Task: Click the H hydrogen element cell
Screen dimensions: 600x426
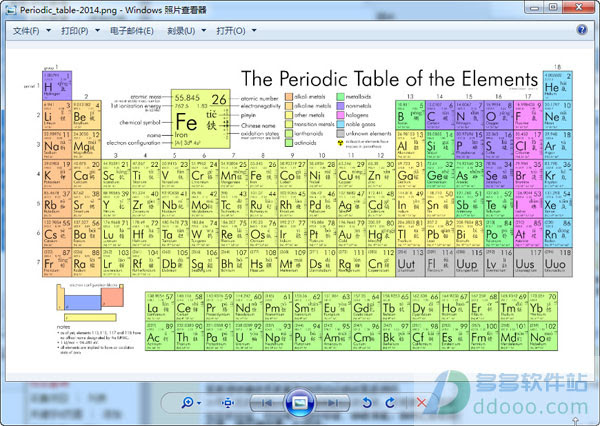Action: pyautogui.click(x=57, y=86)
